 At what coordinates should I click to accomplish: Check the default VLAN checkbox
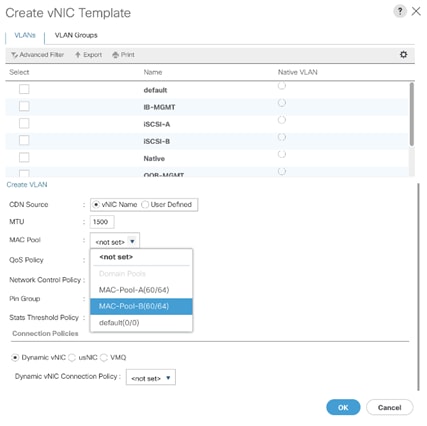coord(24,89)
